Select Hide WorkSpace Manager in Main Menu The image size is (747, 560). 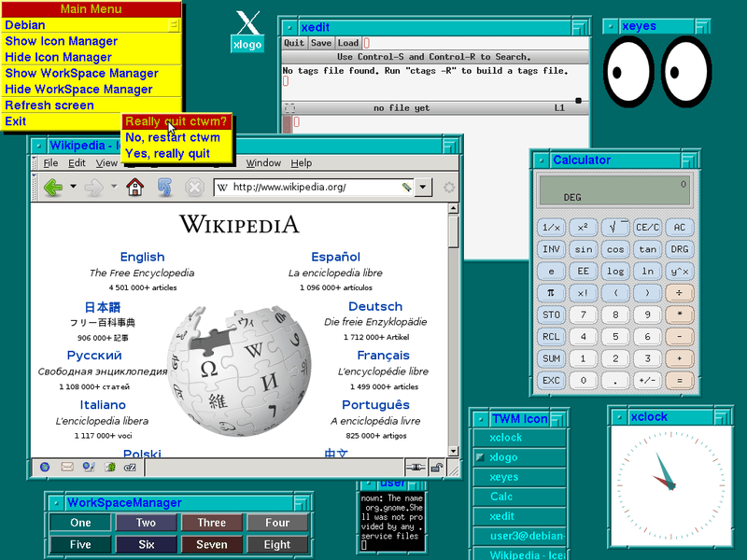92,89
